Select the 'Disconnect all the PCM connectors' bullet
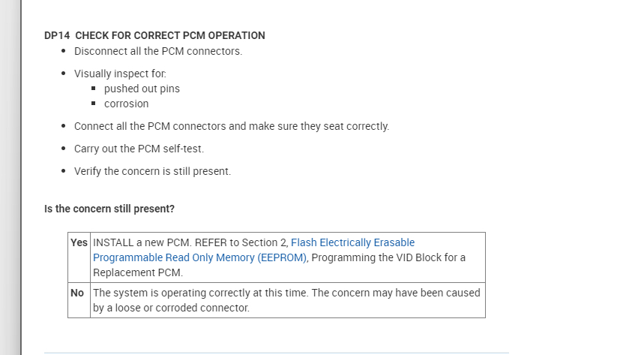644x355 pixels. [157, 51]
